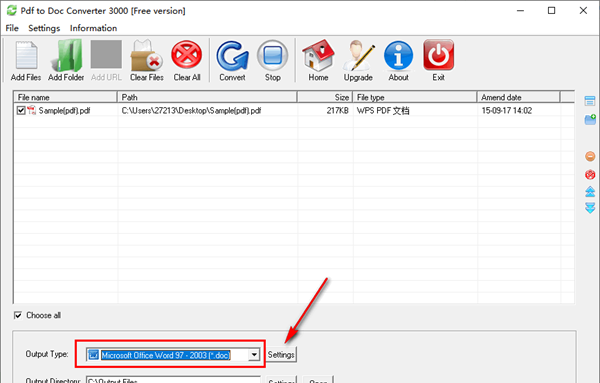Sort by the Amend date column header
The height and width of the screenshot is (383, 600).
[518, 97]
